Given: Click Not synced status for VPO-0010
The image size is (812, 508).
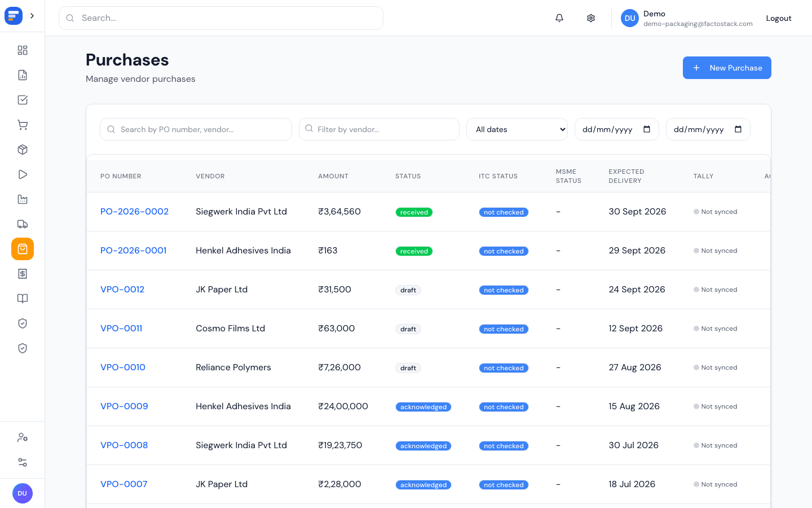Looking at the screenshot, I should click(x=716, y=367).
